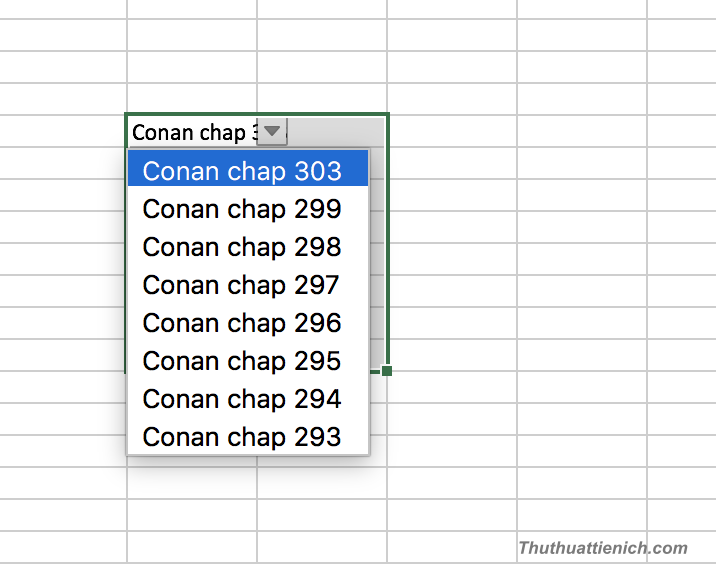Click empty cell directly above the watermark text
Viewport: 716px width, 564px height.
pos(582,515)
